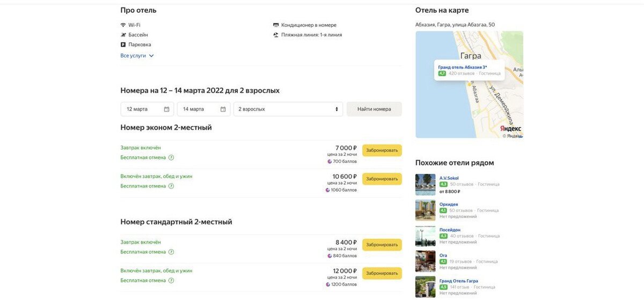The height and width of the screenshot is (300, 644).
Task: Click the 4.3 rating badge of A.V.Sokol
Action: (443, 185)
